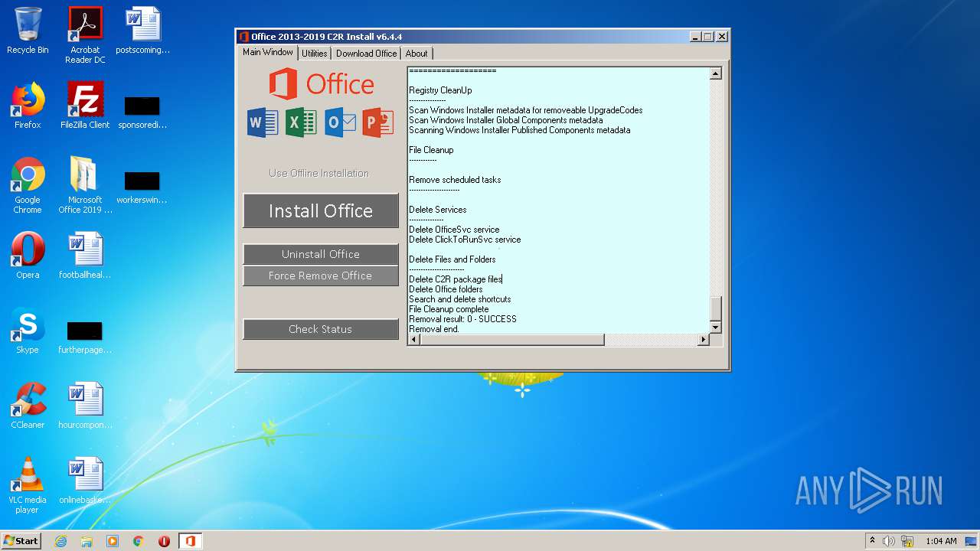Click Force Remove Office button
The image size is (980, 551).
click(321, 275)
